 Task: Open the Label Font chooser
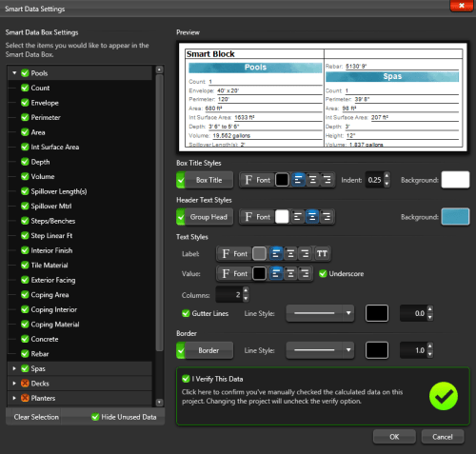click(234, 254)
